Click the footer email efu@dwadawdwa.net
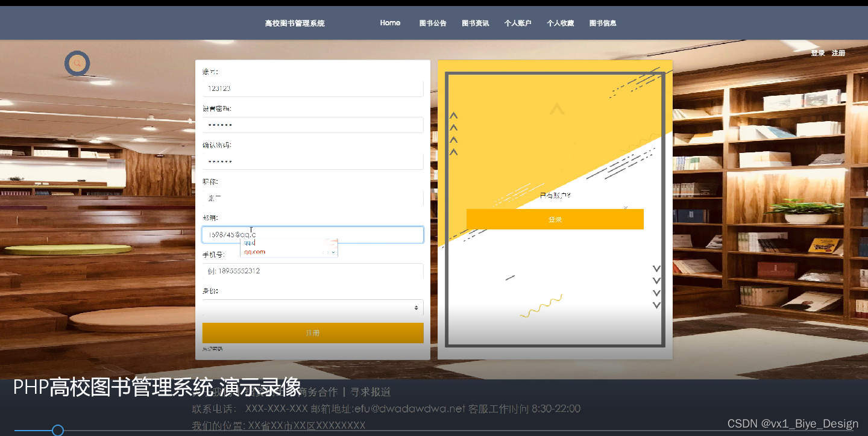Viewport: 868px width, 436px height. (409, 409)
